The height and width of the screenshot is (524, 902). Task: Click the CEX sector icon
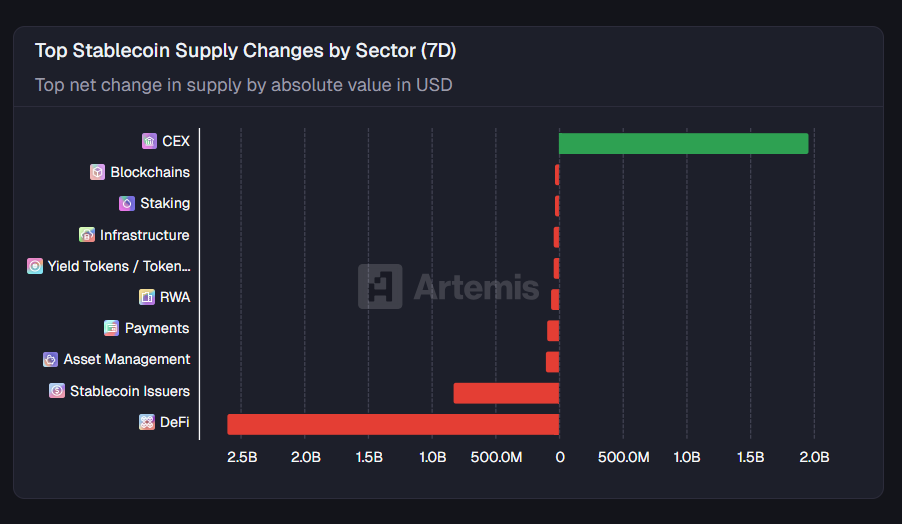click(x=149, y=141)
